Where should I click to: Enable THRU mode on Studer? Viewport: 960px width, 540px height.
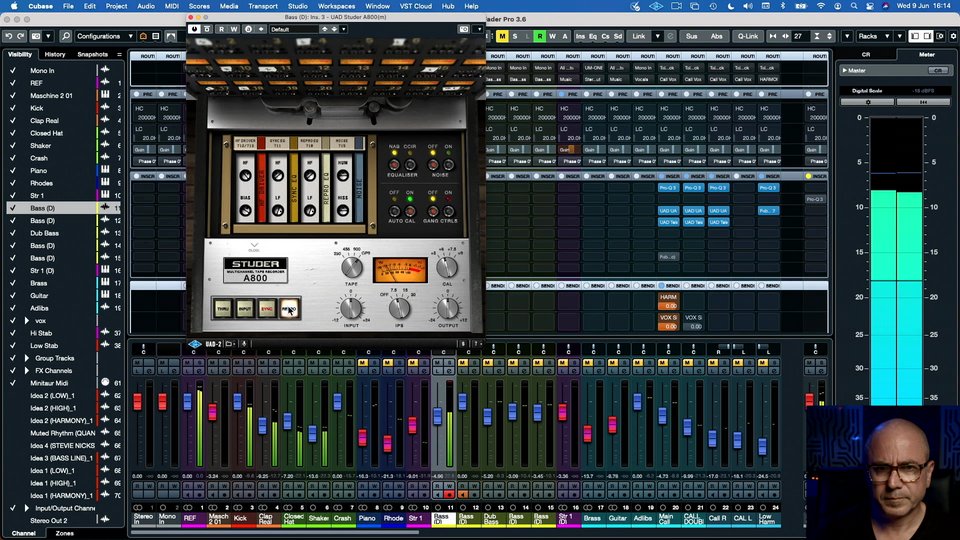(x=223, y=309)
